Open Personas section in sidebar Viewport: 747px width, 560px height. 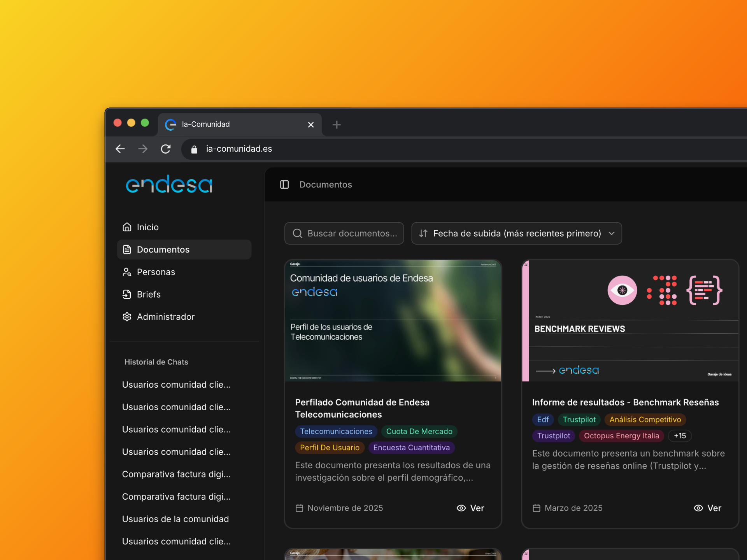tap(184, 272)
